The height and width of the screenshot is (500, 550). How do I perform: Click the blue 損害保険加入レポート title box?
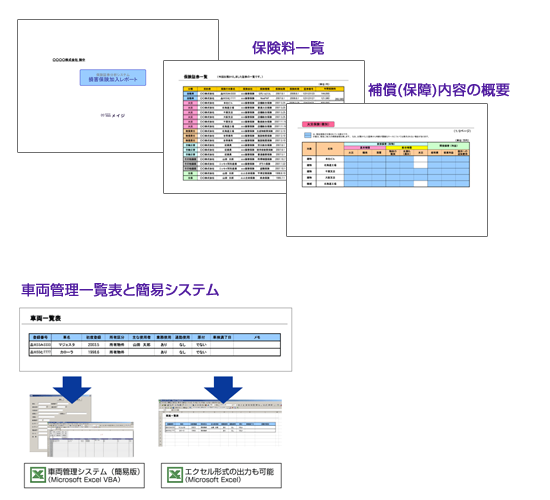[113, 78]
